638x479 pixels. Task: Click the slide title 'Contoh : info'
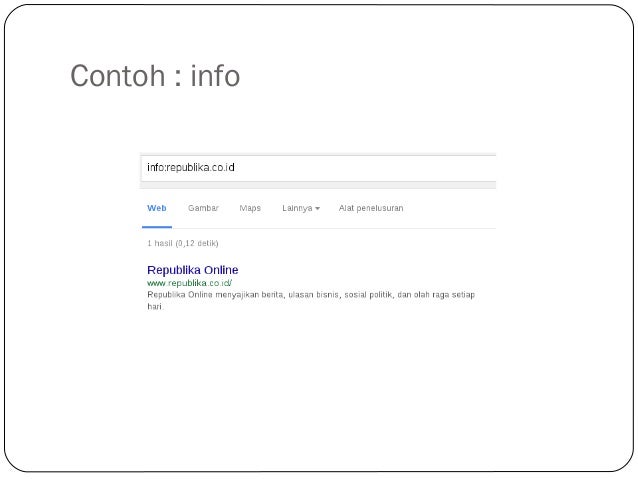click(155, 76)
